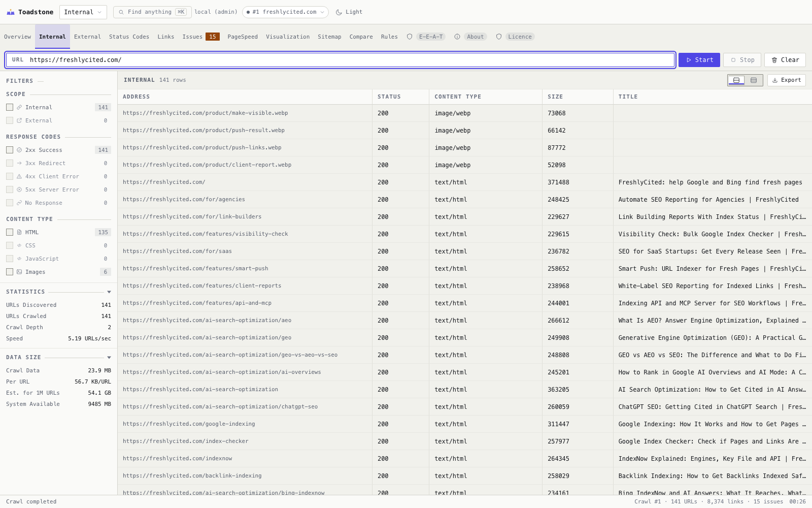812x508 pixels.
Task: Click the 15 issues status bar entry
Action: click(x=768, y=501)
